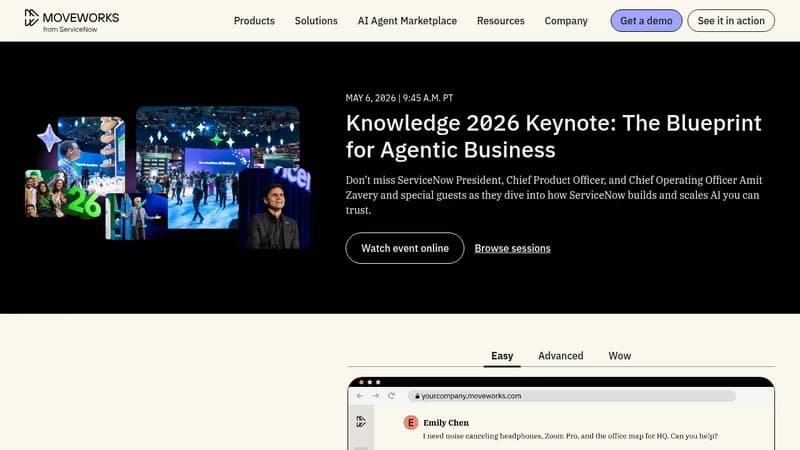Screen dimensions: 800x450
Task: Switch to the Wow tab
Action: click(x=619, y=356)
